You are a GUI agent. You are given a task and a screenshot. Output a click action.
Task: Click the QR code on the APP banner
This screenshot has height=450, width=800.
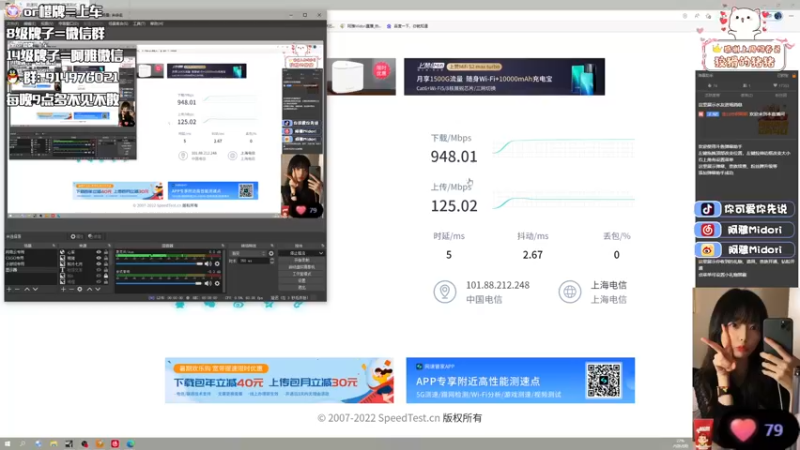[x=604, y=380]
